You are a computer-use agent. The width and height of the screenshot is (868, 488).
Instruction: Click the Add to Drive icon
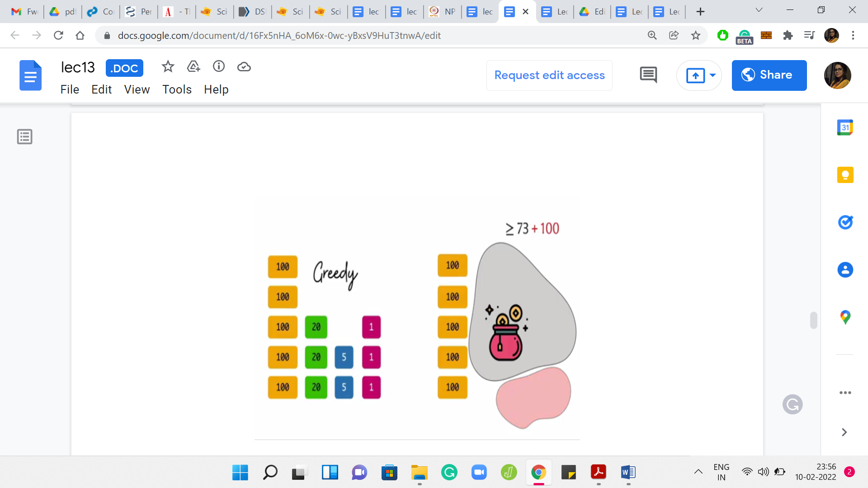click(x=193, y=67)
